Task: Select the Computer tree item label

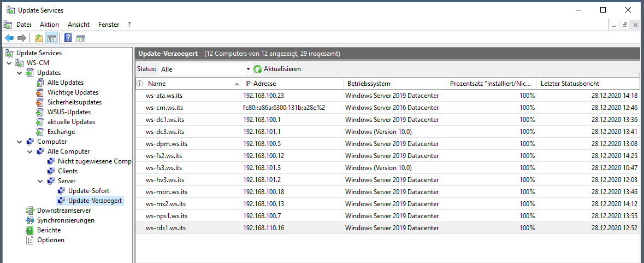Action: [x=52, y=142]
